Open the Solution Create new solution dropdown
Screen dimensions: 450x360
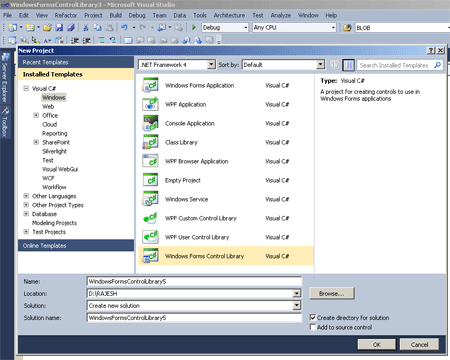click(296, 306)
